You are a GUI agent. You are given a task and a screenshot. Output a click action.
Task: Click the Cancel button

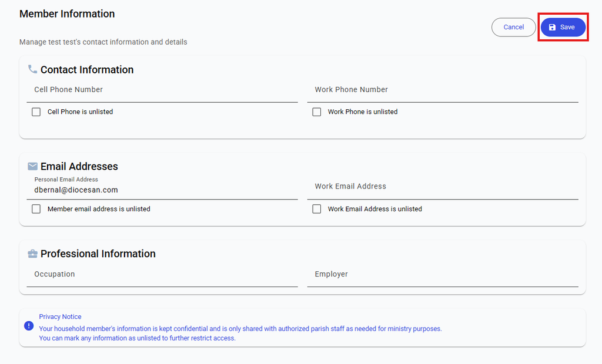[x=514, y=27]
